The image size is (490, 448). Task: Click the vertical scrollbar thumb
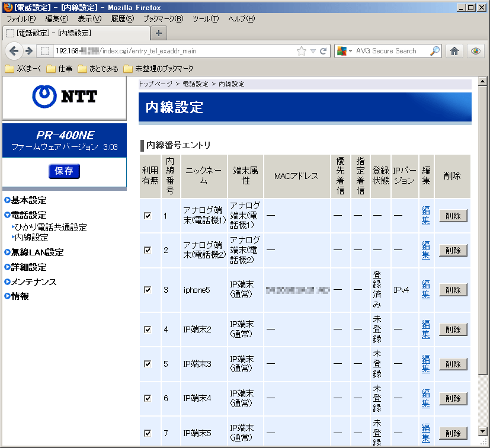[482, 230]
